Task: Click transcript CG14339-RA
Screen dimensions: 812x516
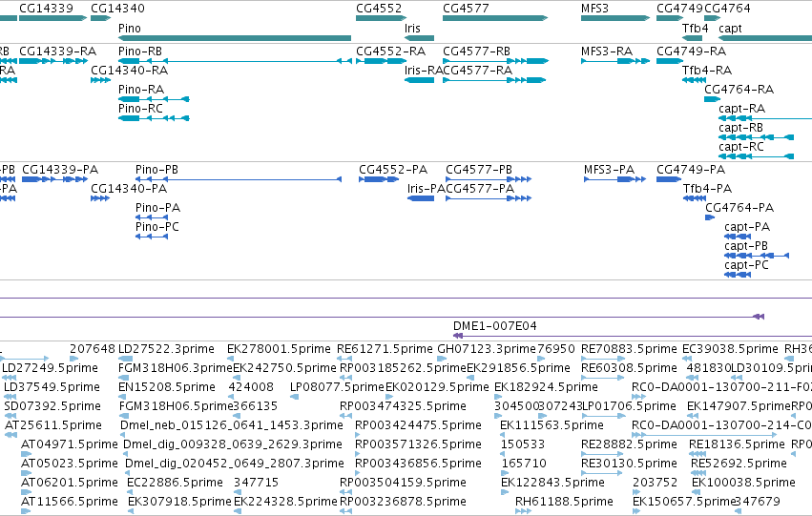Action: [x=53, y=61]
